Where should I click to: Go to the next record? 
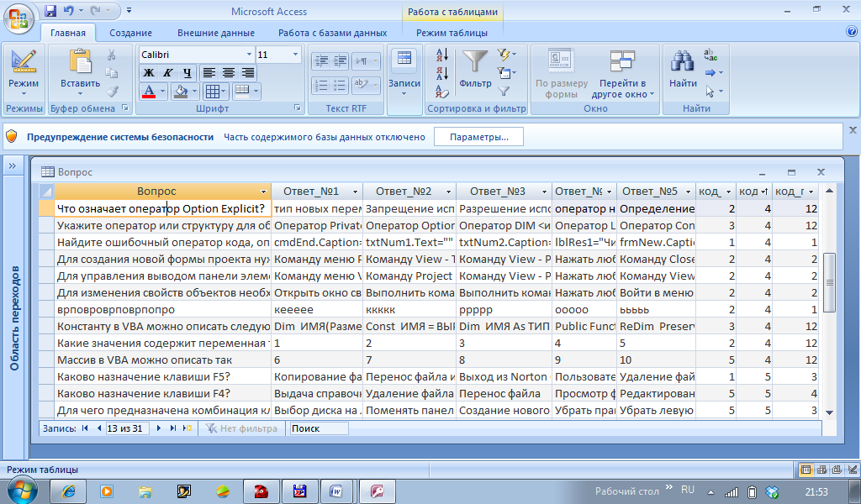[159, 428]
